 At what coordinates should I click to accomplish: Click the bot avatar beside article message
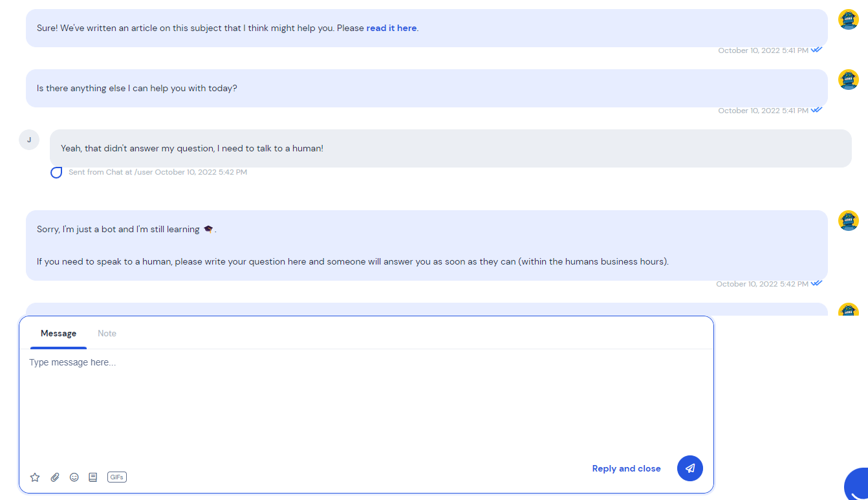849,19
